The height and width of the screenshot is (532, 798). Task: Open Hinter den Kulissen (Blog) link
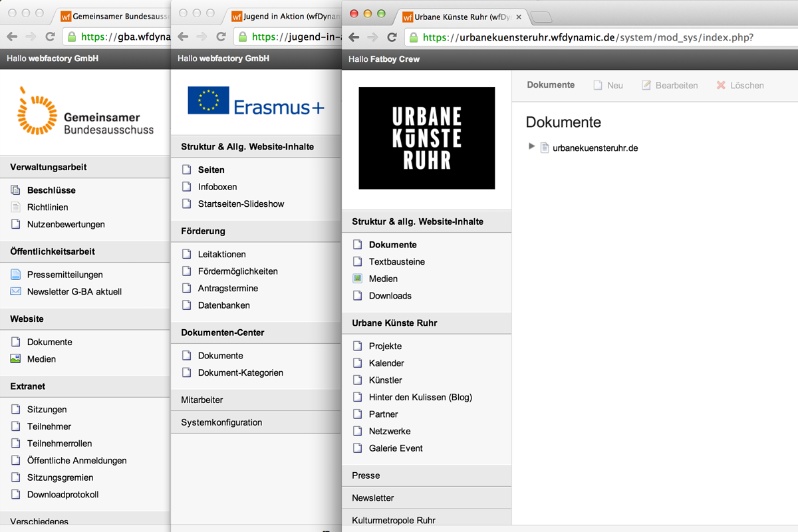(420, 397)
